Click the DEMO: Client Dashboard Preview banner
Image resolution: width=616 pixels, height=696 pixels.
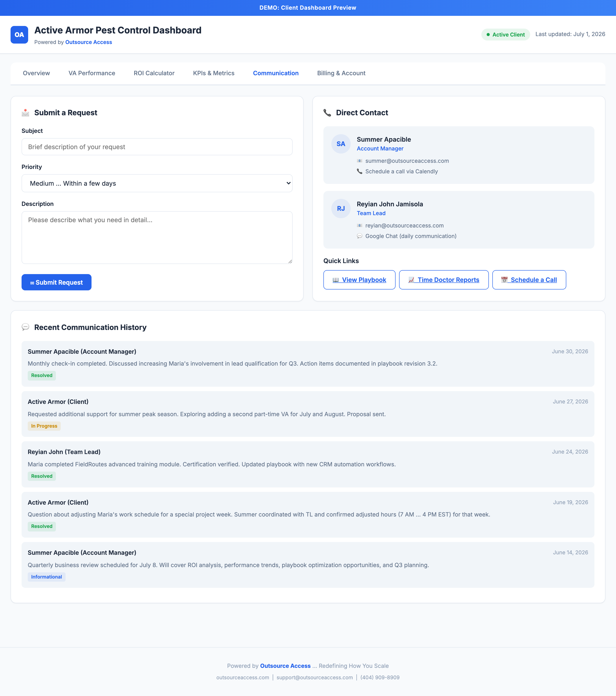click(308, 8)
